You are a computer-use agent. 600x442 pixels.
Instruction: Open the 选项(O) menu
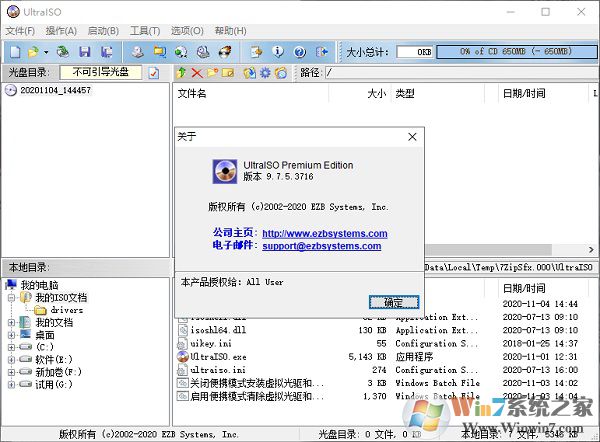187,31
